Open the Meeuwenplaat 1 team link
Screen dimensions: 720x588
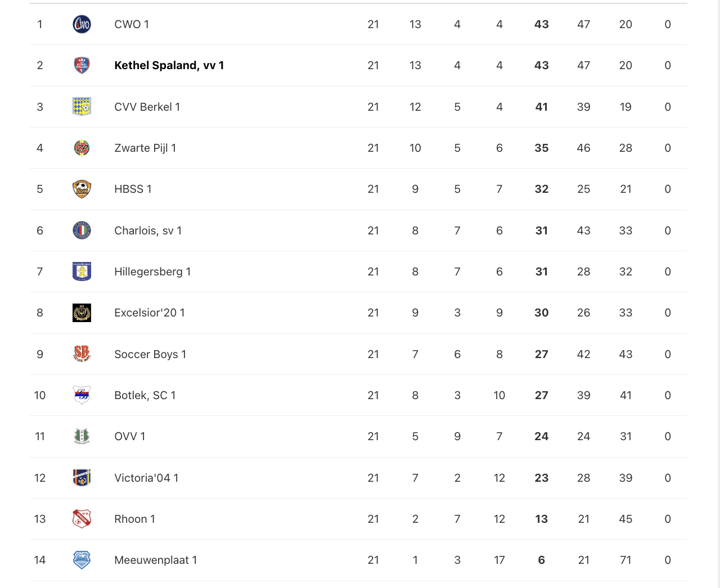coord(155,560)
